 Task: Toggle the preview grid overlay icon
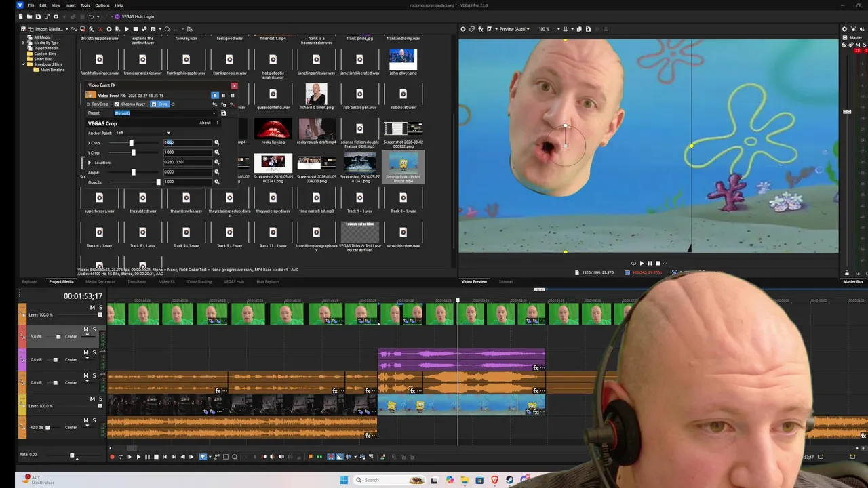point(565,29)
